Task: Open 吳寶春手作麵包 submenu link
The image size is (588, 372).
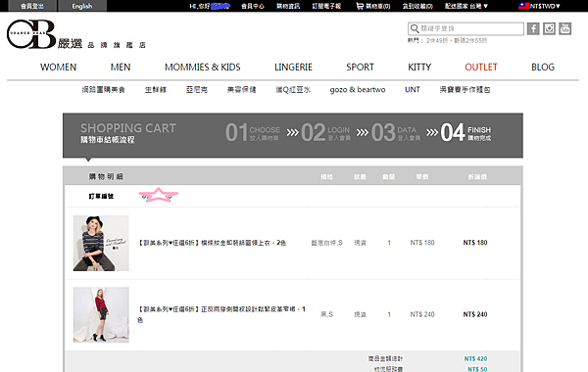Action: (465, 89)
